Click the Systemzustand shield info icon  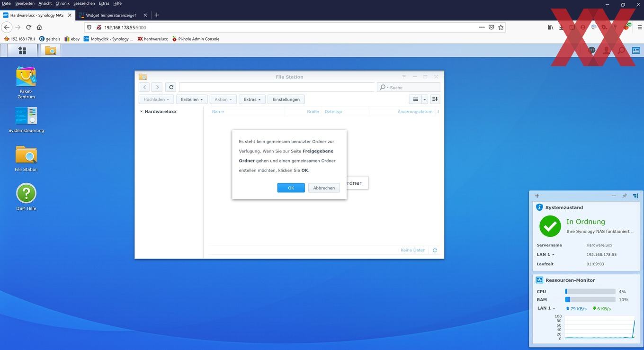(x=539, y=207)
